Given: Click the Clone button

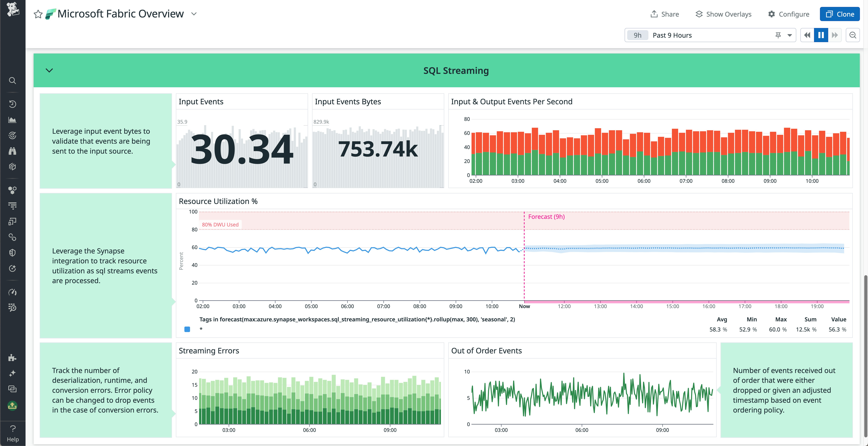Looking at the screenshot, I should (x=840, y=14).
